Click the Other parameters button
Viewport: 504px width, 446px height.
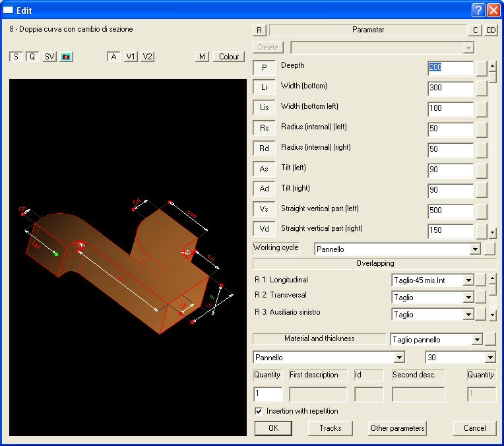pyautogui.click(x=397, y=428)
